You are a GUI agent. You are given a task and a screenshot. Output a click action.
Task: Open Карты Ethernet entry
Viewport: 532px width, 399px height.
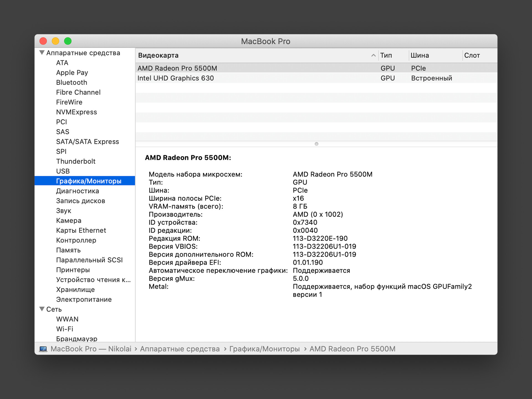[x=81, y=230]
